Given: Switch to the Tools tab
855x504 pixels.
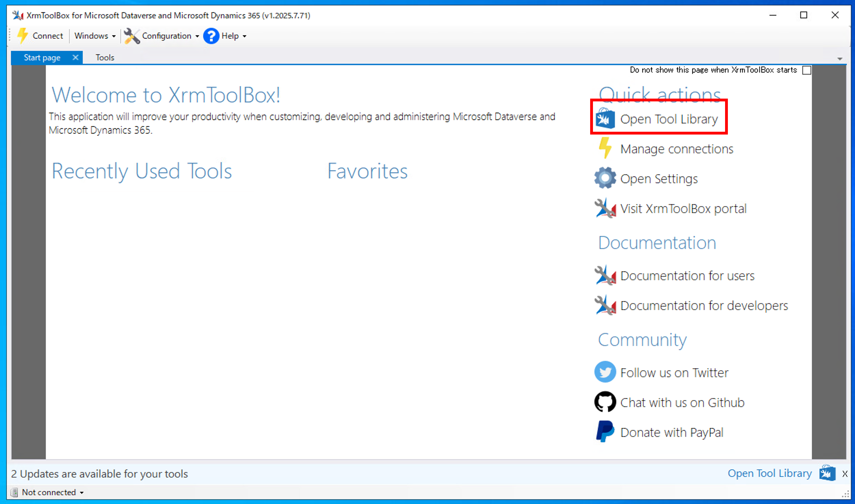Looking at the screenshot, I should tap(105, 57).
